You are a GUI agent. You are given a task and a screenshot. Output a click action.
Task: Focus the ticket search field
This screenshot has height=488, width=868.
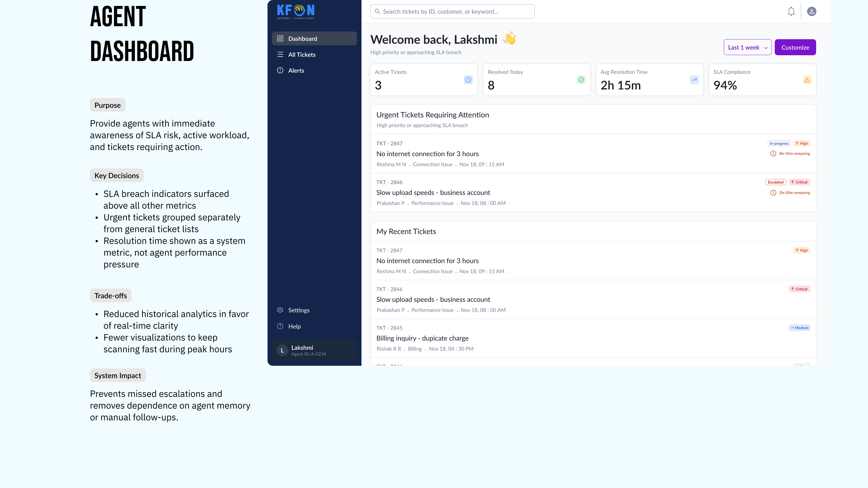click(x=452, y=12)
